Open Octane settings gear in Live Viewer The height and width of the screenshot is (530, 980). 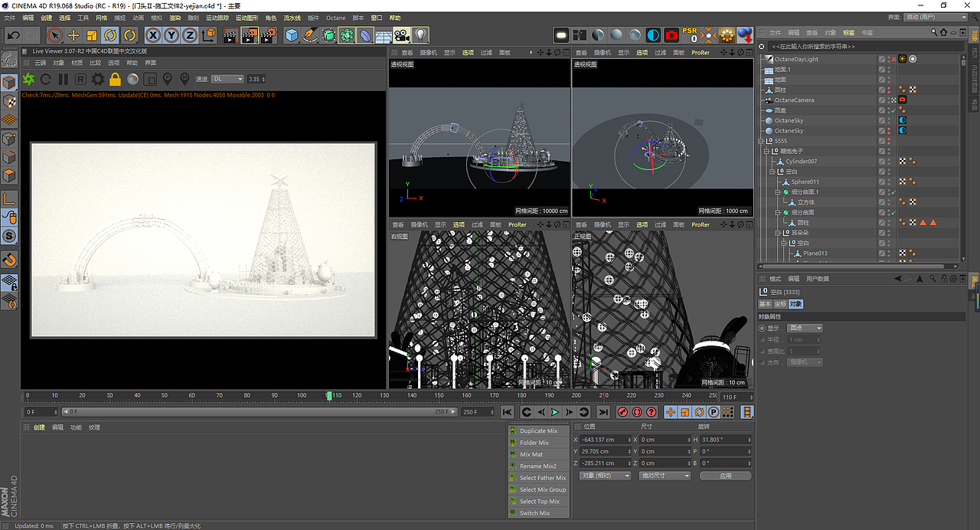tap(98, 79)
